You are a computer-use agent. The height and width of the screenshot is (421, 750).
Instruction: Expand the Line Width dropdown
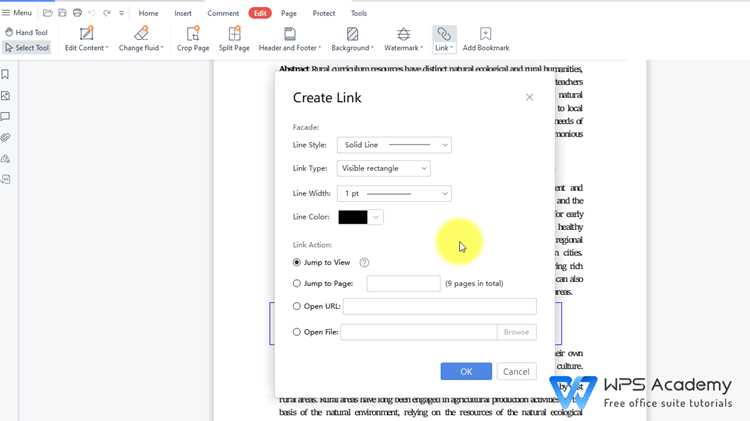click(x=394, y=194)
